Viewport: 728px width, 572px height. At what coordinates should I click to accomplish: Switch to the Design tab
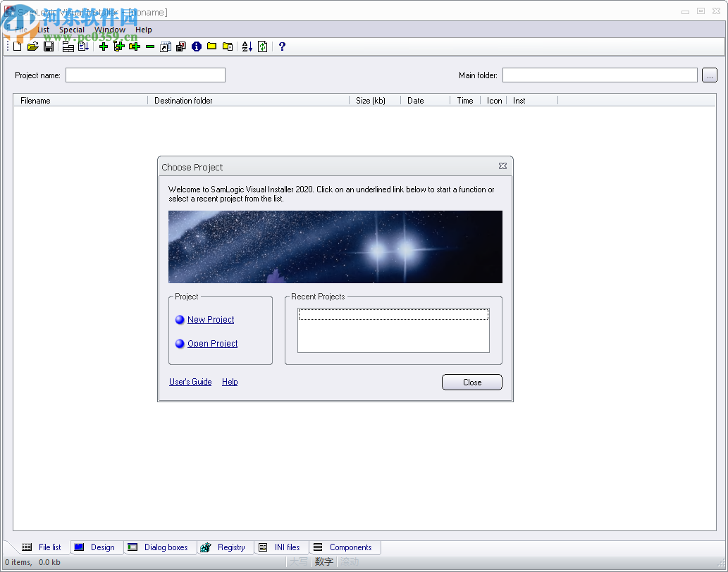(97, 547)
